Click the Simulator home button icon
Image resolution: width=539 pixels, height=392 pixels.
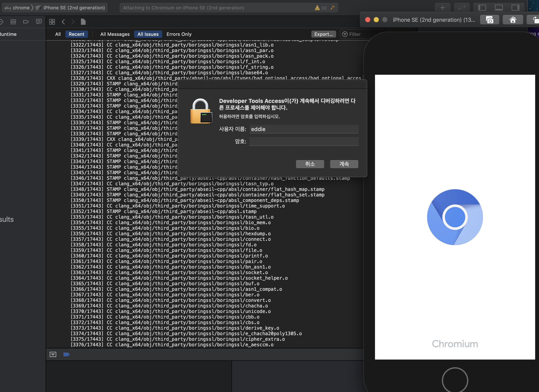(513, 20)
